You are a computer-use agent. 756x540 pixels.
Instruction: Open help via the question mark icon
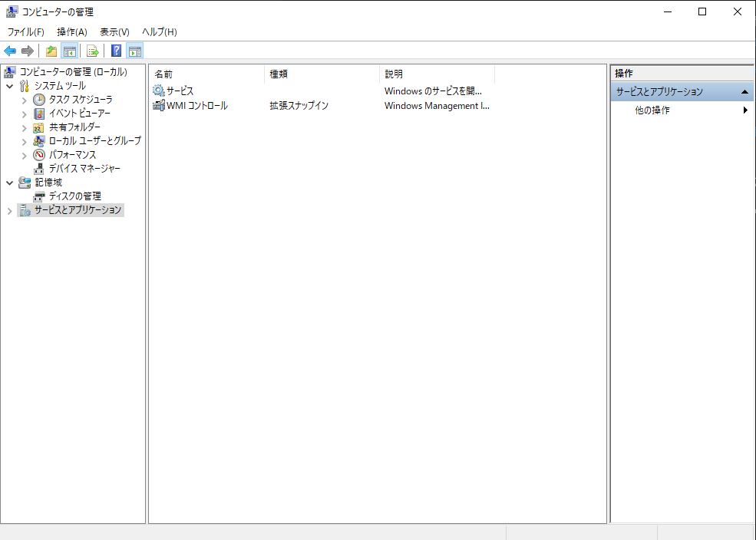(x=116, y=51)
